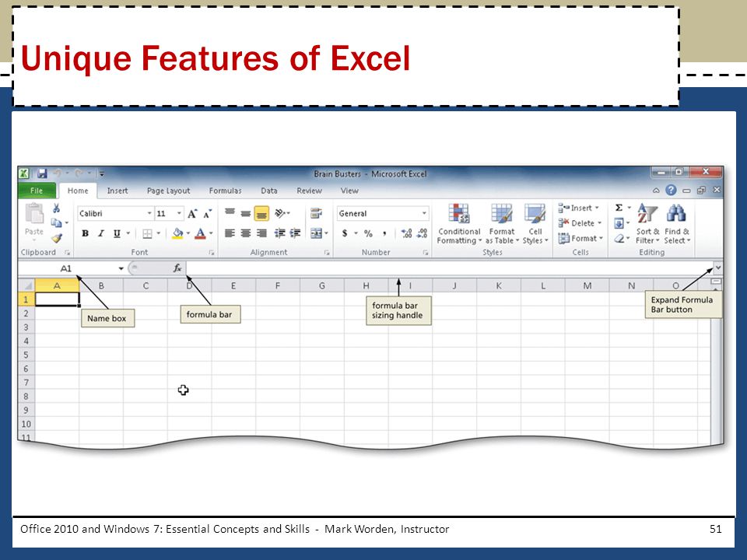Select column header F

click(x=277, y=285)
